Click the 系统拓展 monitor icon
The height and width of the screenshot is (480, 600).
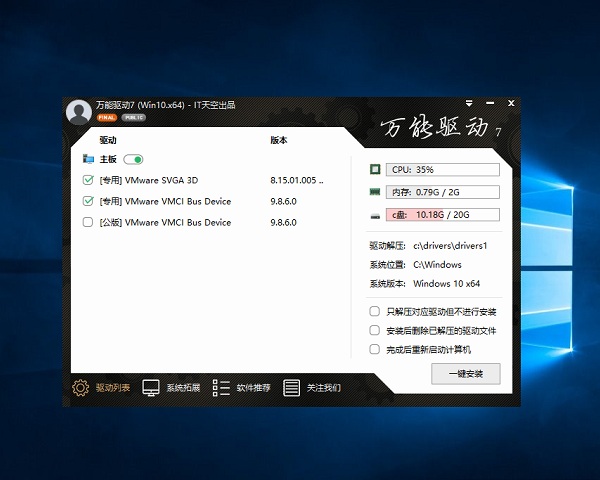151,388
